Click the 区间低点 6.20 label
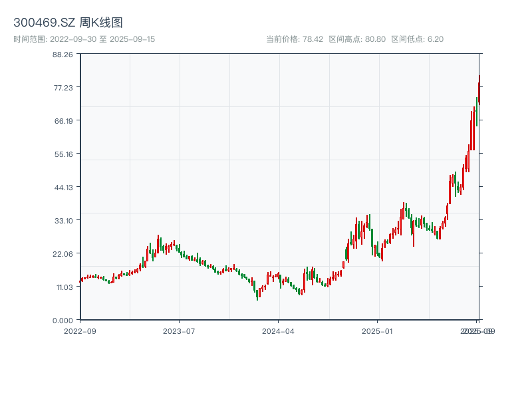Image resolution: width=532 pixels, height=399 pixels. click(417, 39)
